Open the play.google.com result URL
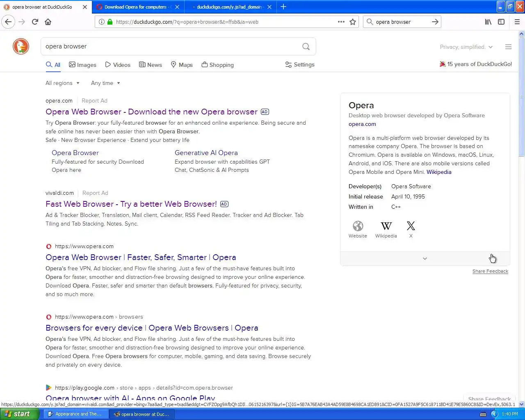Viewport: 525px width, 420px height. coord(144,388)
